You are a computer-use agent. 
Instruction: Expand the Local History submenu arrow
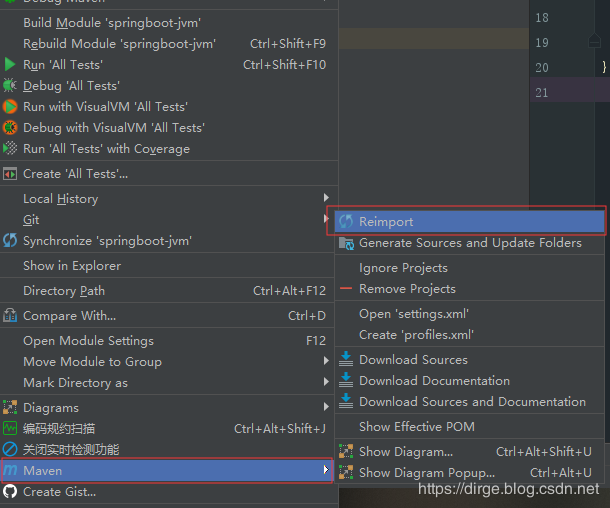tap(326, 198)
